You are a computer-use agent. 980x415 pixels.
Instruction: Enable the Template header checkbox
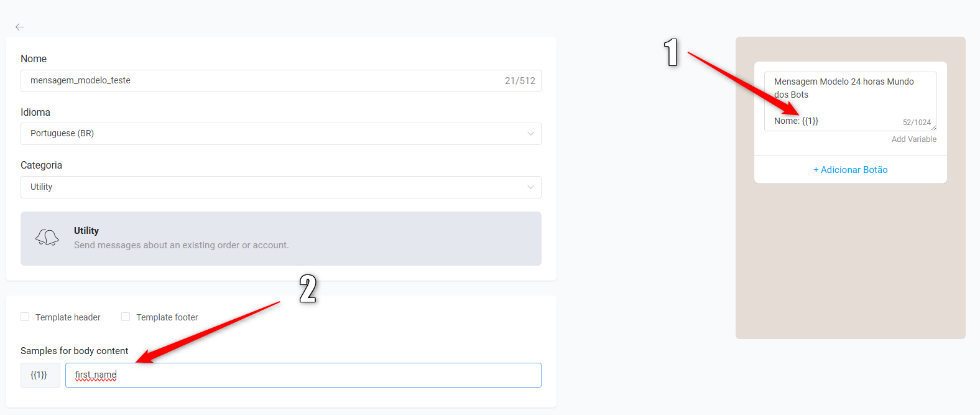[x=25, y=317]
